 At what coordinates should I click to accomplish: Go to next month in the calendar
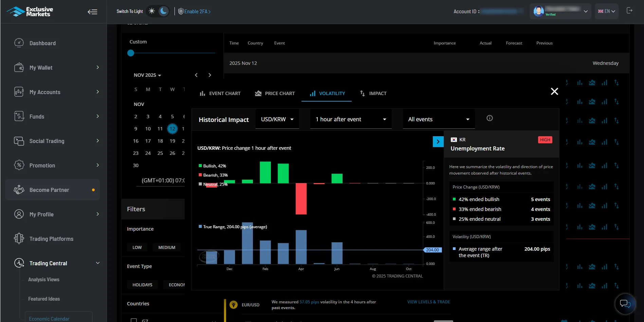coord(210,75)
